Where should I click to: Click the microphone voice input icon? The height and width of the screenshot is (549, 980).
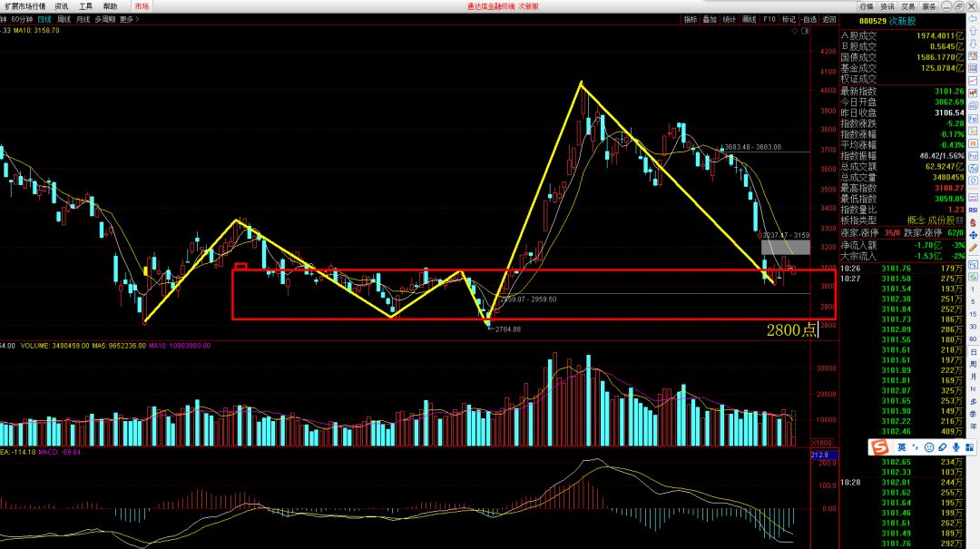click(956, 447)
